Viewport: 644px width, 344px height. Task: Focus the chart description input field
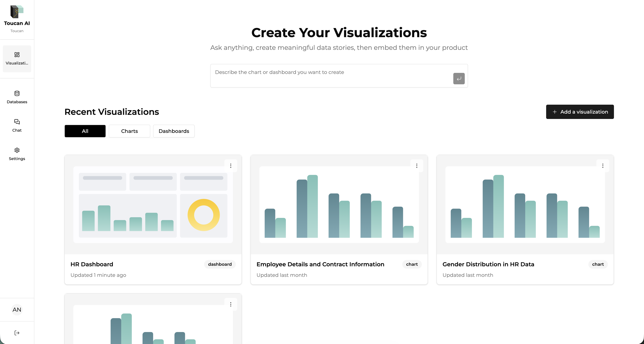coord(330,75)
